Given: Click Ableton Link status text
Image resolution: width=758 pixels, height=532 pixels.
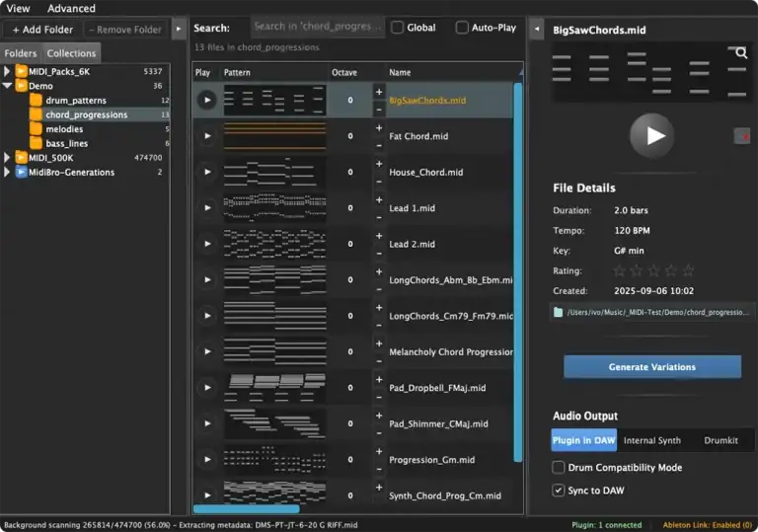Looking at the screenshot, I should (x=708, y=525).
